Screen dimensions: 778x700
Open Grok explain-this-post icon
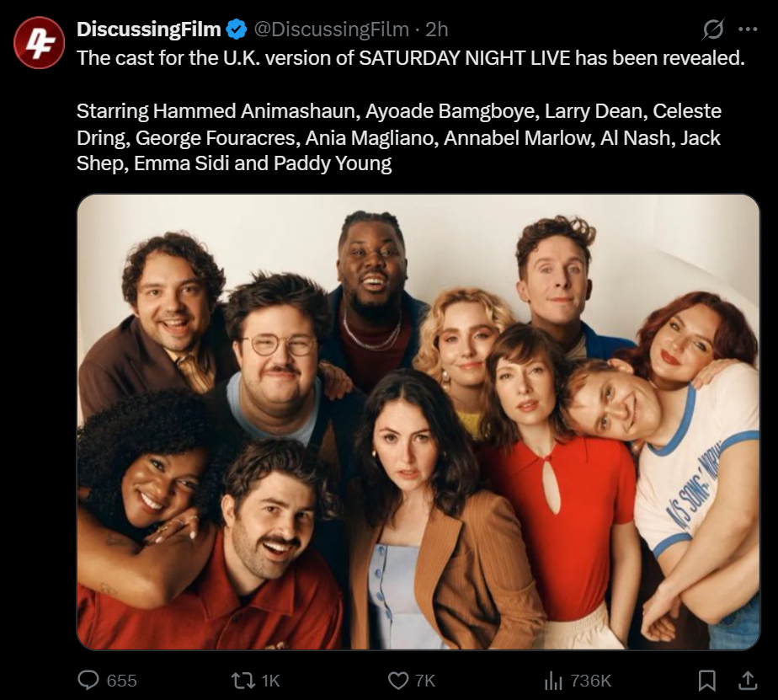tap(713, 29)
